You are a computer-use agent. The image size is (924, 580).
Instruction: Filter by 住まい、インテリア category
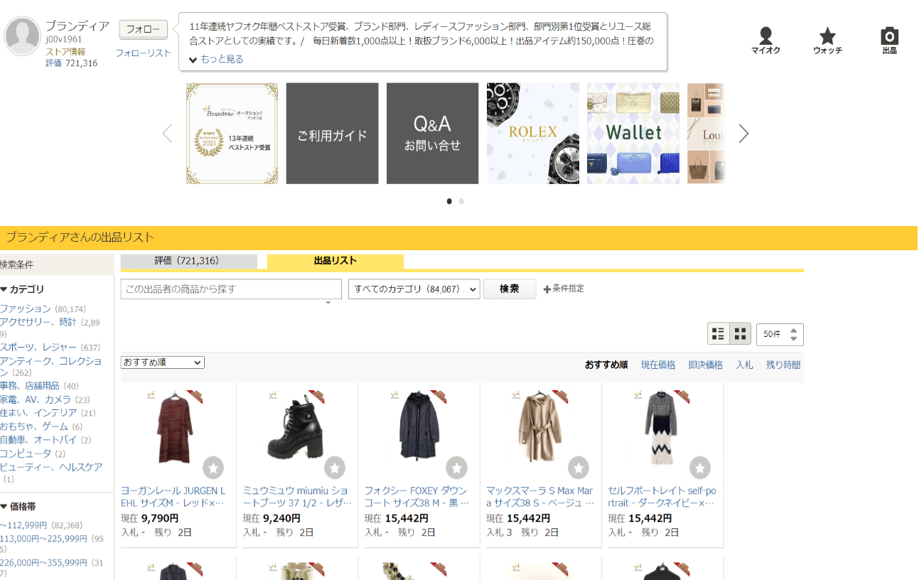(38, 413)
